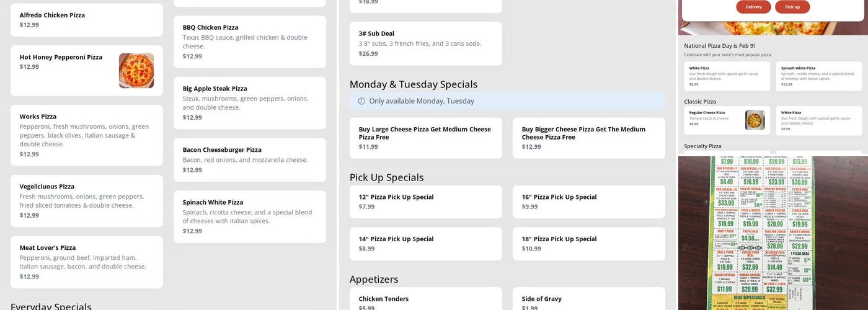
Task: Click the info icon beside Only available Monday, Tuesday
Action: click(x=361, y=101)
